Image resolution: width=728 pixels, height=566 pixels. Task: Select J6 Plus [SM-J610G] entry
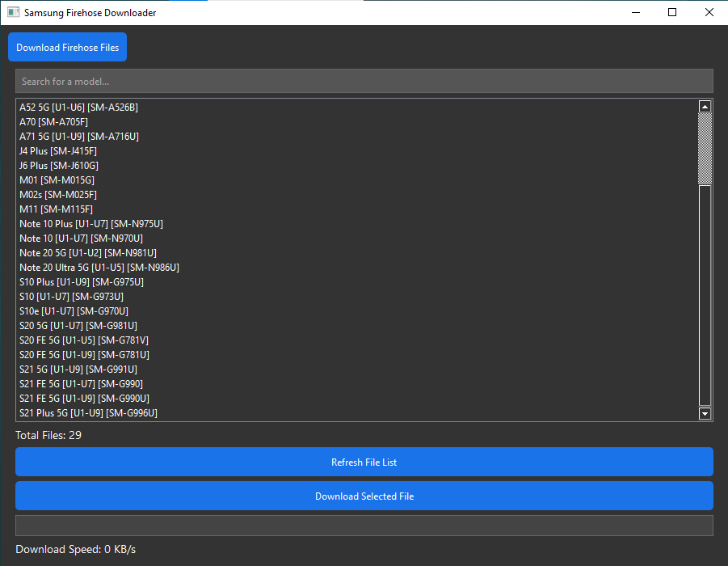click(357, 166)
